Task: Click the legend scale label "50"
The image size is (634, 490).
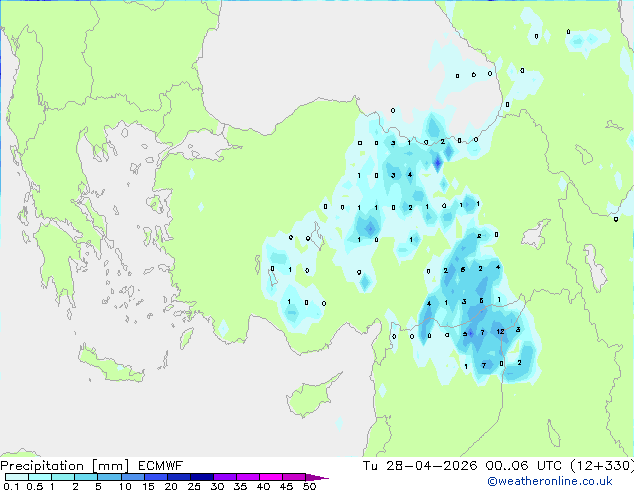Action: coord(309,486)
